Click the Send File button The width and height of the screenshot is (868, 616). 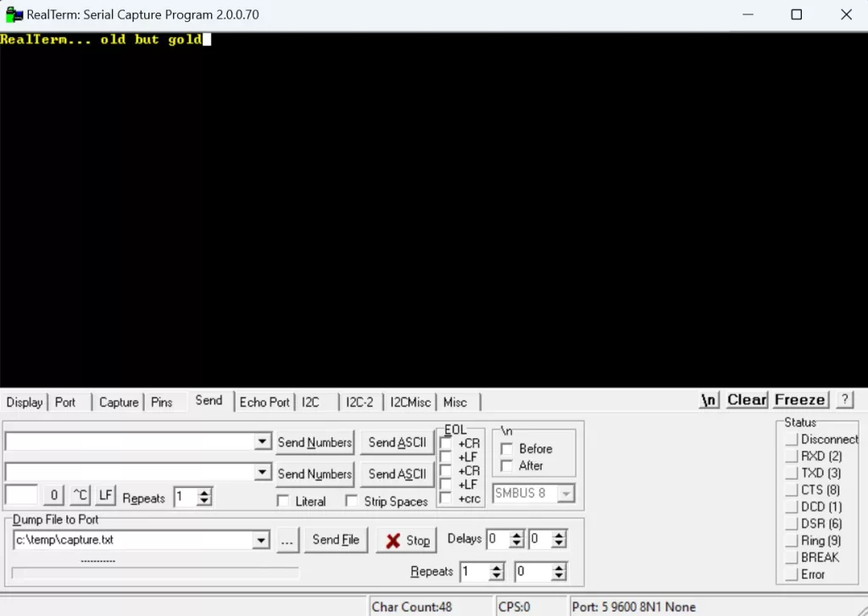[x=336, y=540]
